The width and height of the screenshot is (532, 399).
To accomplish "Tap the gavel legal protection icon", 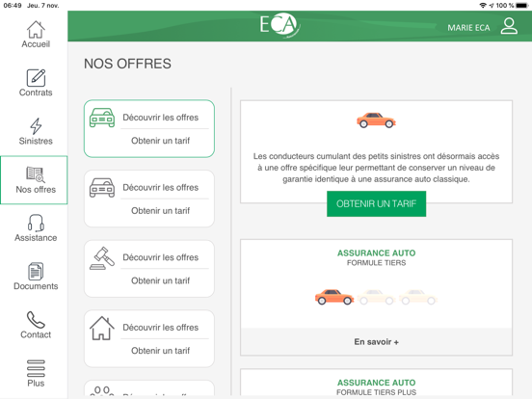I will pyautogui.click(x=102, y=258).
